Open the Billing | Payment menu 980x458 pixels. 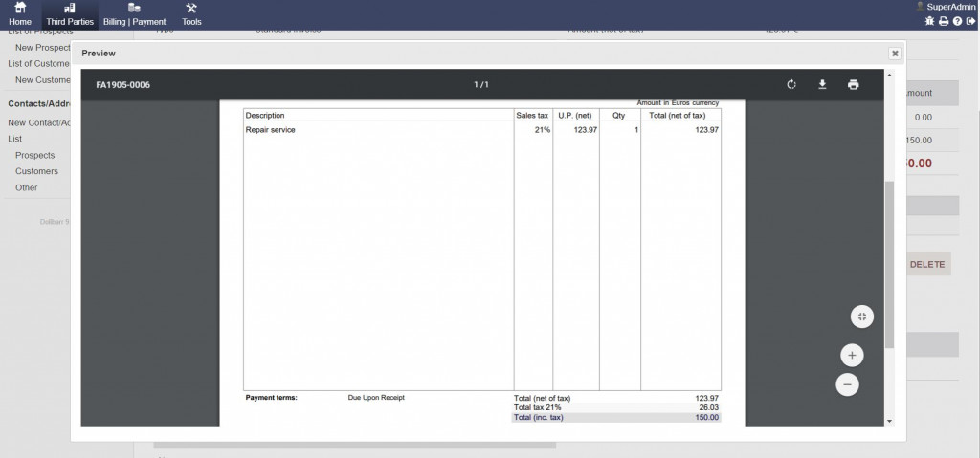pos(134,14)
